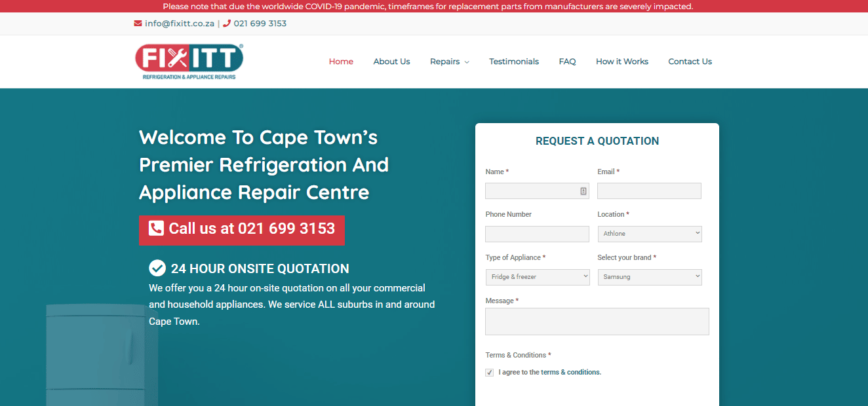Click the Call us at 021 699 3153 button
Screen dimensions: 868x406
pyautogui.click(x=242, y=231)
